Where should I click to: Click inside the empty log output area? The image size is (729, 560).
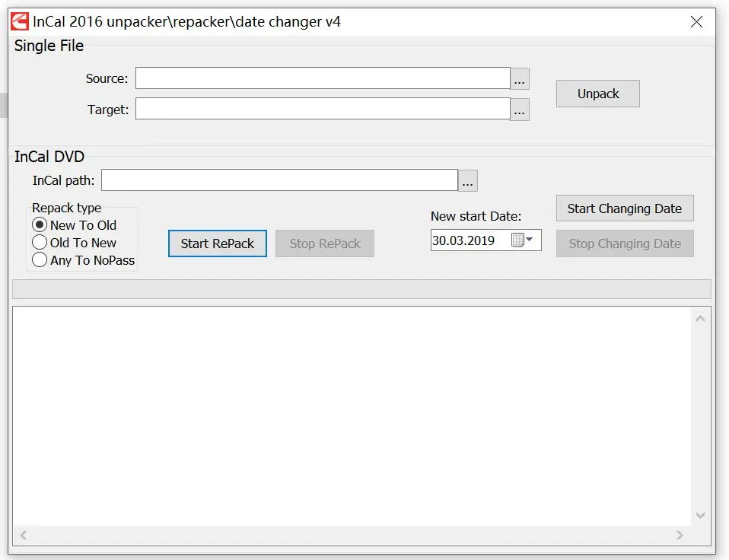tap(352, 416)
